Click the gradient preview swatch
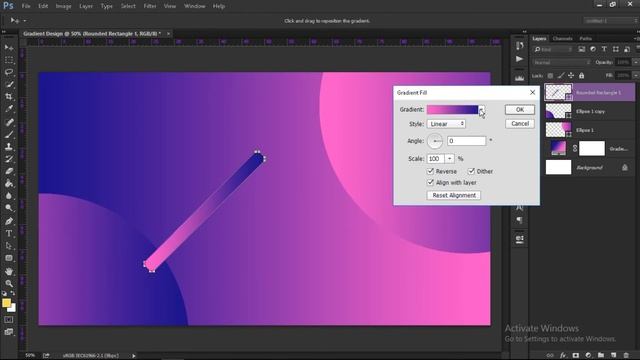 tap(452, 109)
